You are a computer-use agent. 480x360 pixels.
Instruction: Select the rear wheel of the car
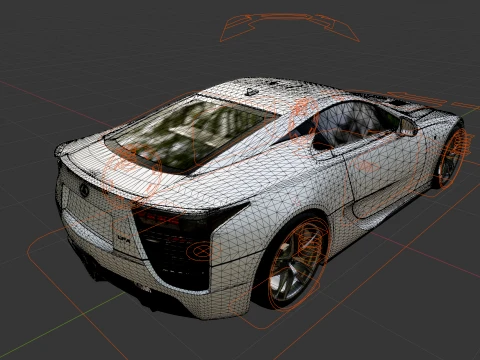point(294,263)
